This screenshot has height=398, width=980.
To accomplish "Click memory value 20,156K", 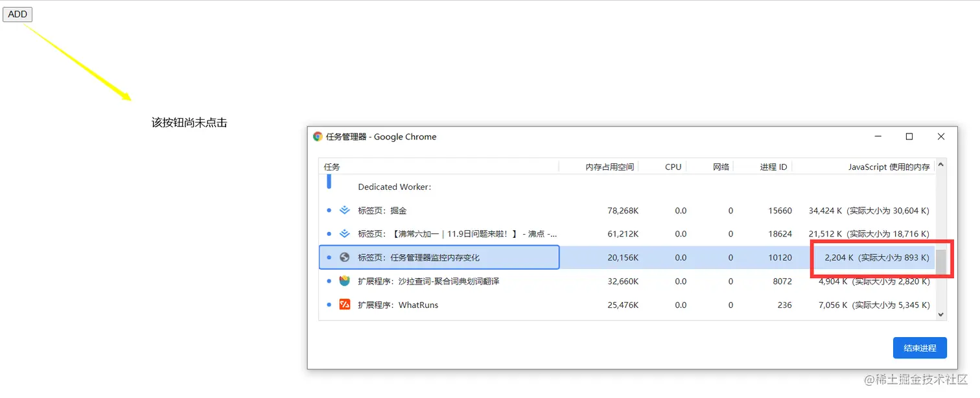I will [x=623, y=257].
